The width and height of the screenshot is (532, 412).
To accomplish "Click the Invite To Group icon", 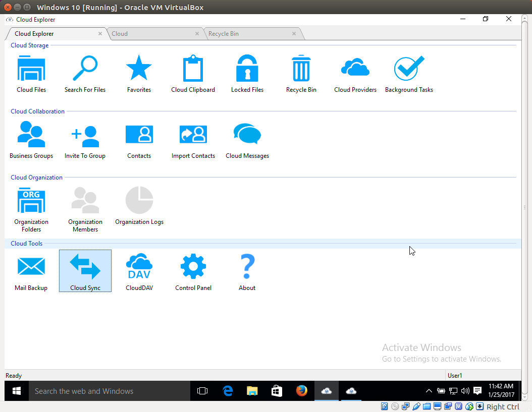I will (x=85, y=140).
